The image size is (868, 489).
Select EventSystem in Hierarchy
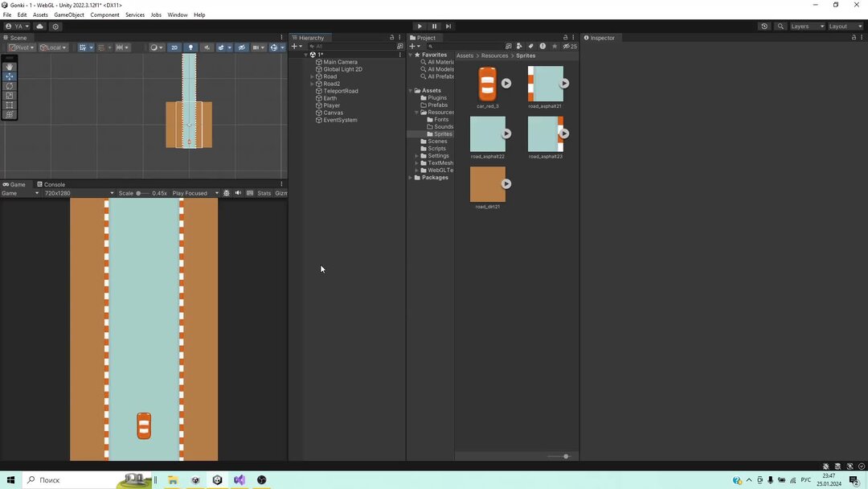click(x=340, y=120)
